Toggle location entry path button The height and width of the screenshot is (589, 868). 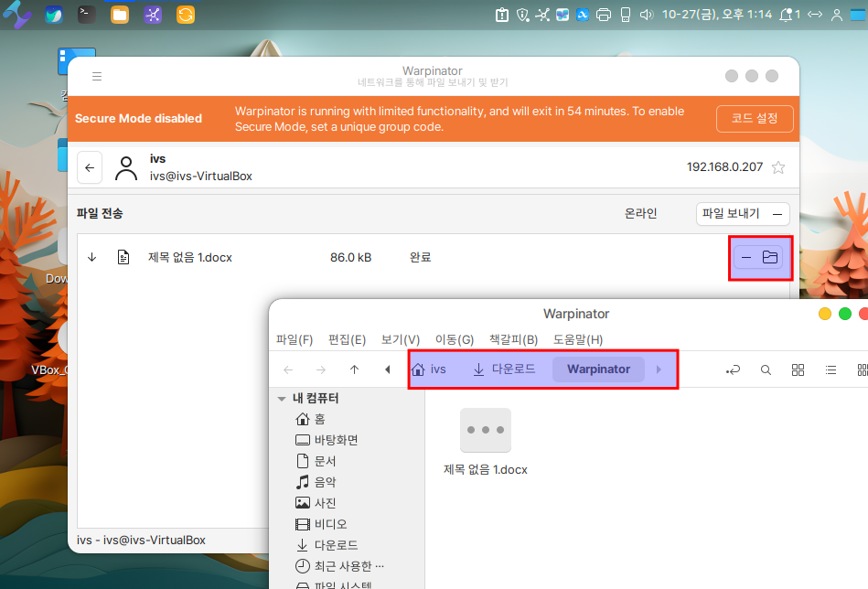coord(733,369)
